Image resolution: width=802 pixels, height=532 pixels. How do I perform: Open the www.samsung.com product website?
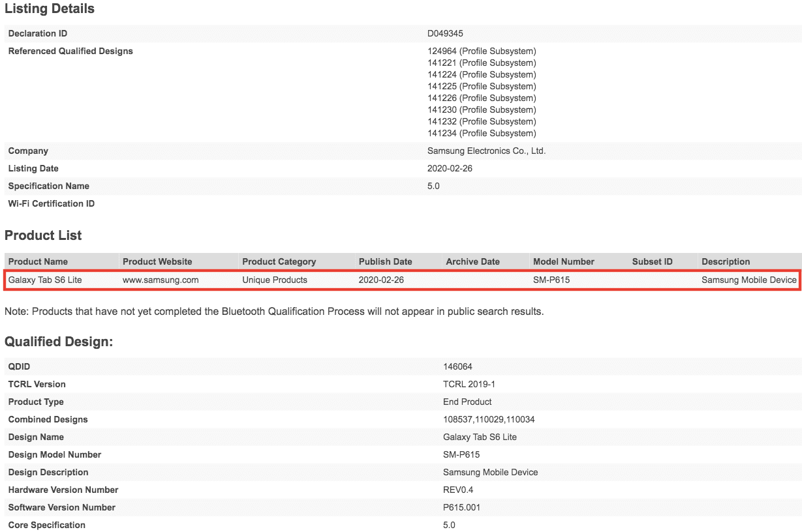[x=161, y=280]
